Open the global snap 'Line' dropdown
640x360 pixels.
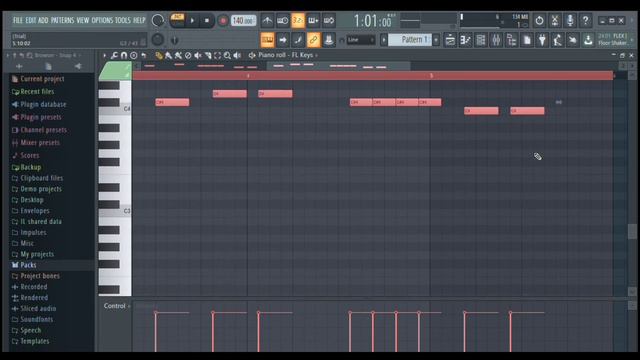pos(361,40)
